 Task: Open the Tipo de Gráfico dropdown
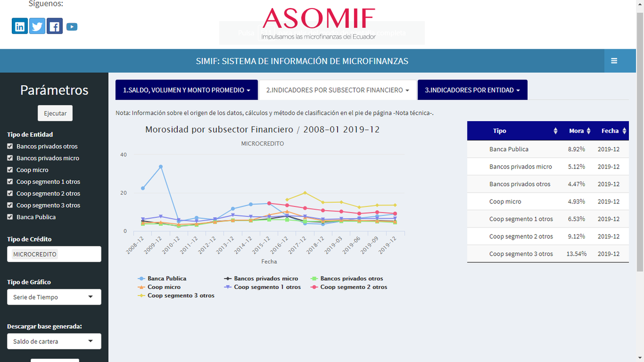coord(54,297)
